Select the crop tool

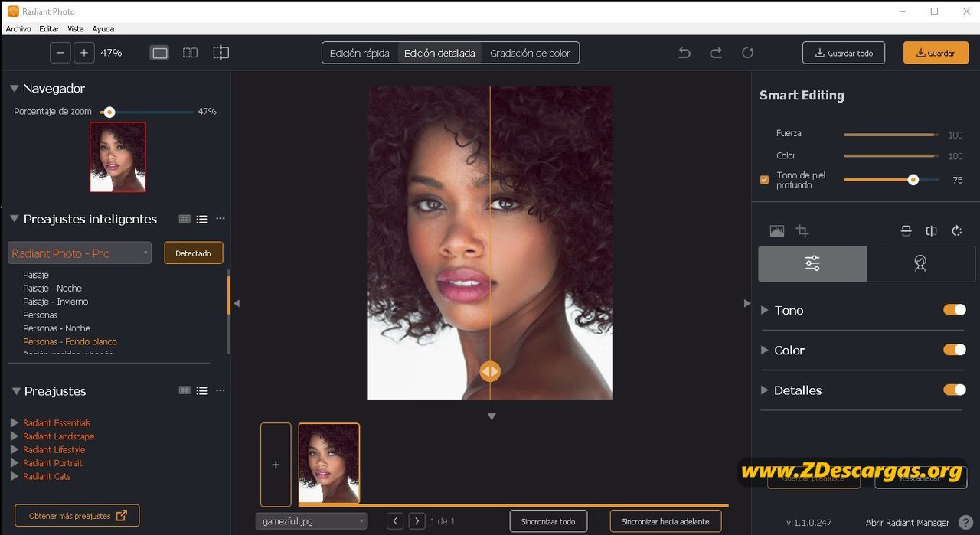(x=802, y=231)
